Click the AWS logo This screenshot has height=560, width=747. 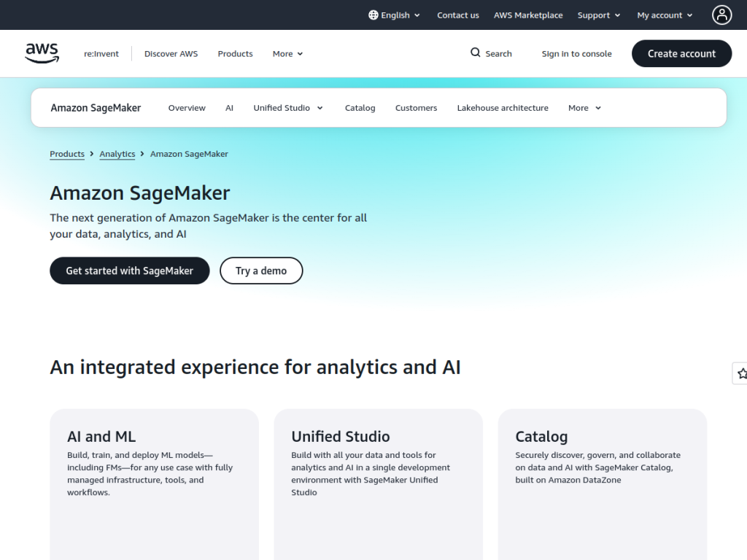point(42,53)
